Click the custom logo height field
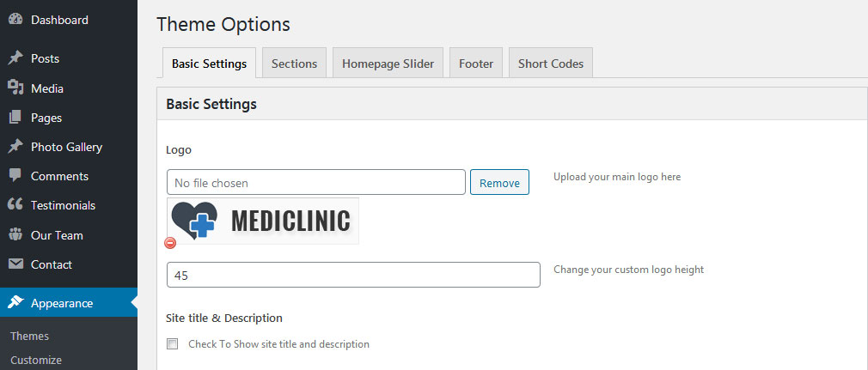The height and width of the screenshot is (370, 868). coord(353,275)
